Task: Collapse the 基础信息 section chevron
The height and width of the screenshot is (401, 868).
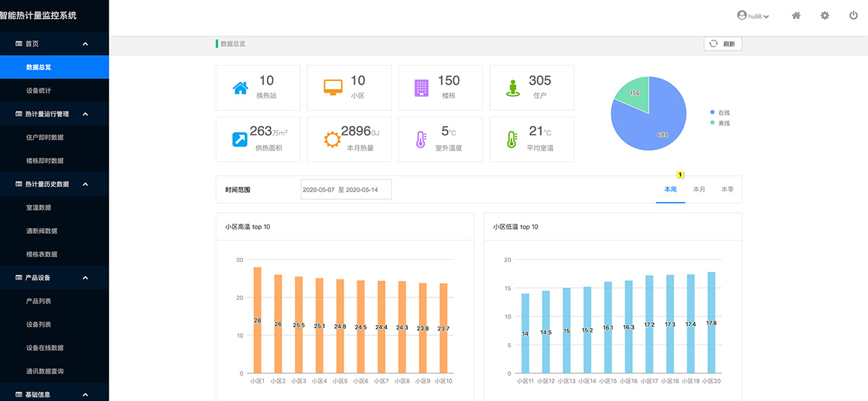Action: (x=85, y=394)
